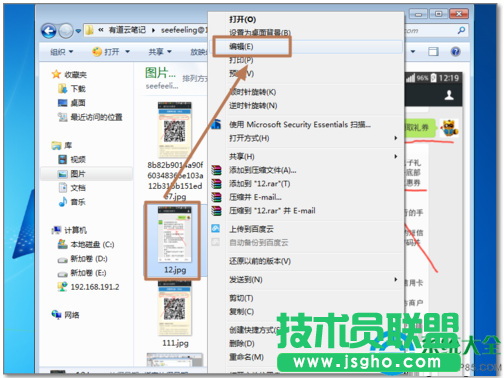Image resolution: width=504 pixels, height=378 pixels.
Task: Open 音乐 library
Action: 72,202
